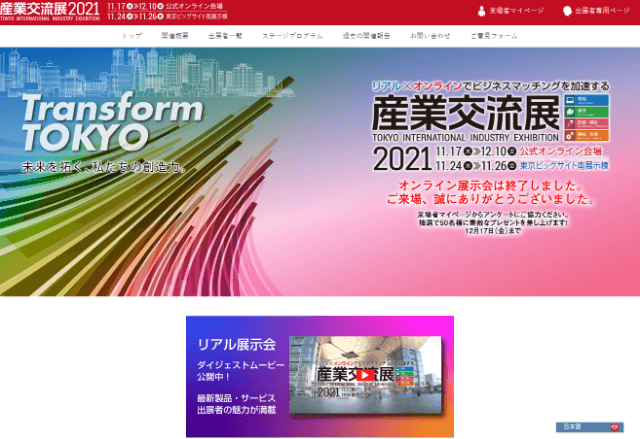
Task: Click the orange gears machinery category tile
Action: click(x=587, y=135)
